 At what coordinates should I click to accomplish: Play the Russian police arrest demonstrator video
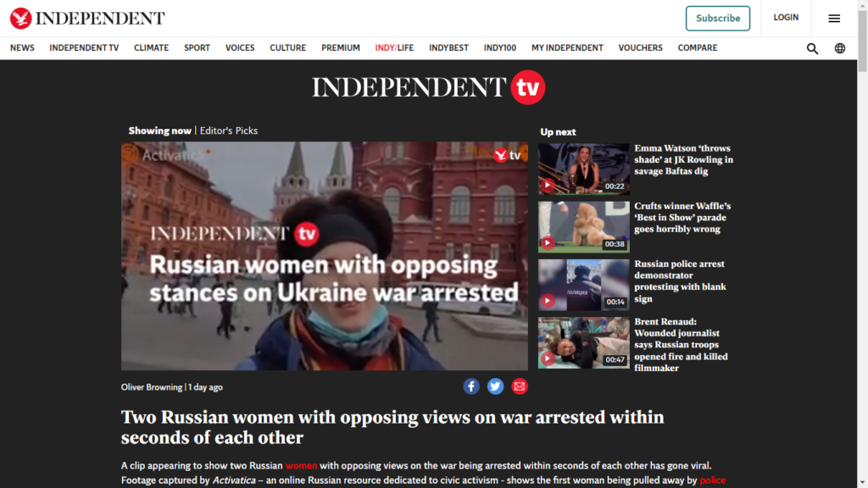(583, 285)
